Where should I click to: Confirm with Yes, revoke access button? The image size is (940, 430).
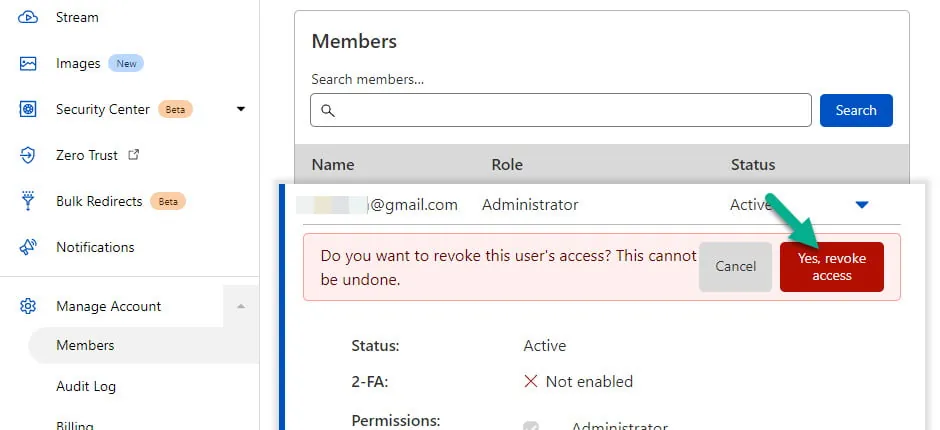click(831, 267)
